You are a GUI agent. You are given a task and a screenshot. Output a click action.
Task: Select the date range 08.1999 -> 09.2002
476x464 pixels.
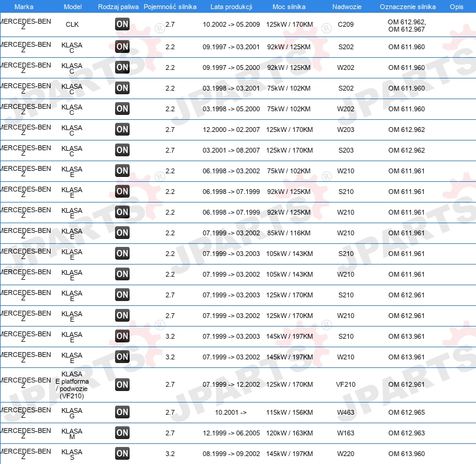coord(231,454)
